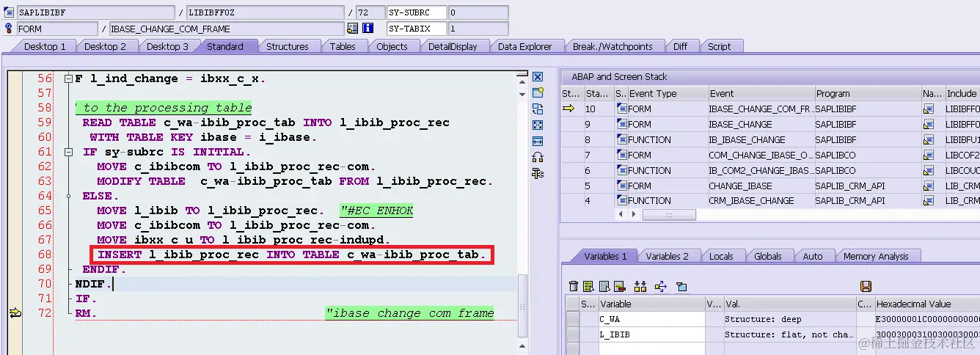Open the Objects tab
This screenshot has height=355, width=980.
392,46
